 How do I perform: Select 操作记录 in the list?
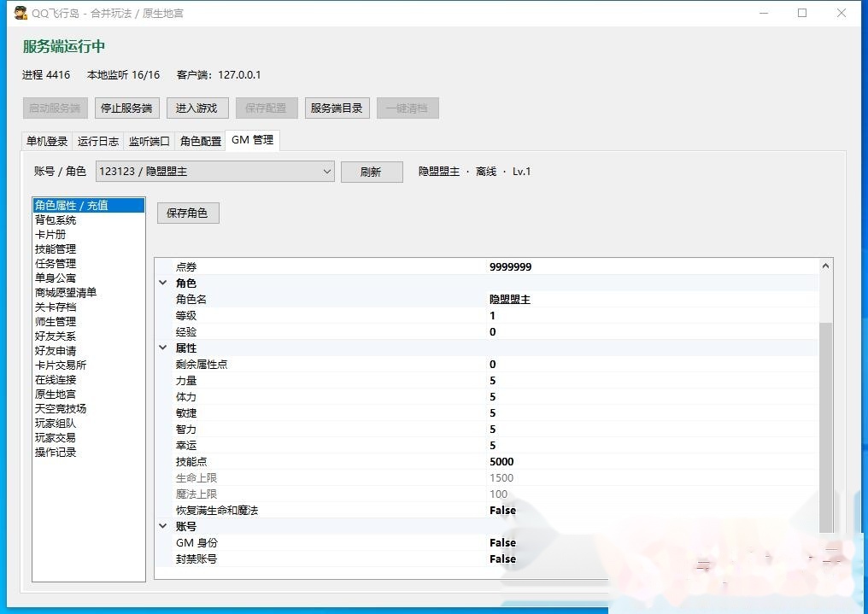[89, 452]
